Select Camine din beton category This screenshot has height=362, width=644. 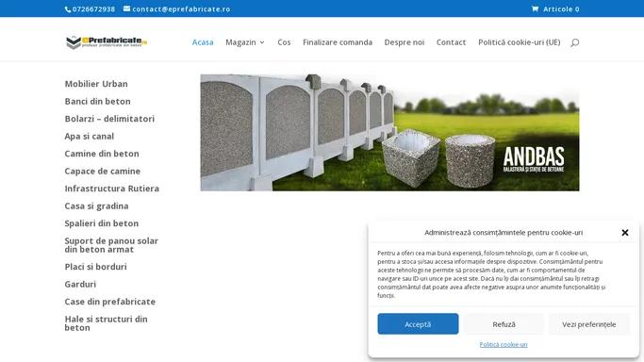point(102,154)
